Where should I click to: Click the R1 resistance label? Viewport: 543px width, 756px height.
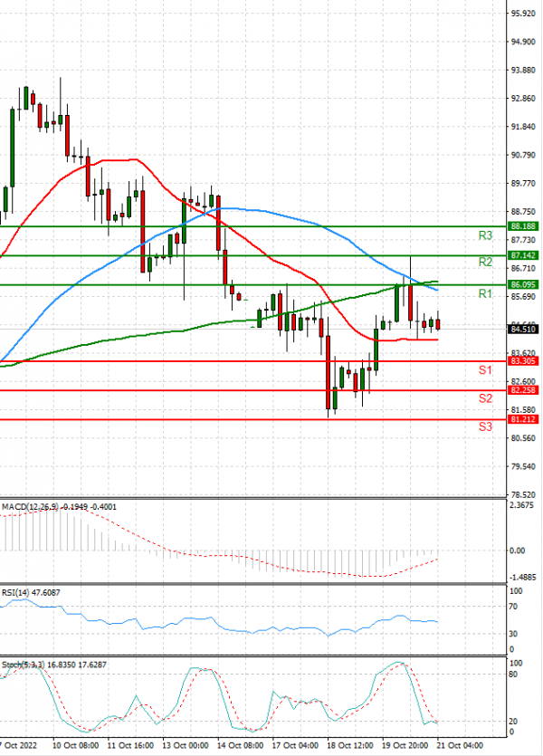pos(485,293)
